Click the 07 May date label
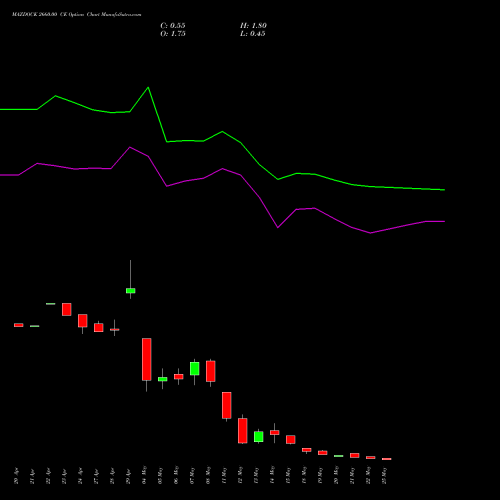Screen dimensions: 500x500 point(192,475)
